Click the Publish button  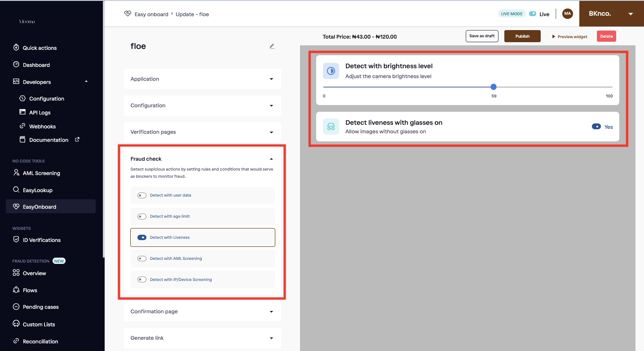522,36
